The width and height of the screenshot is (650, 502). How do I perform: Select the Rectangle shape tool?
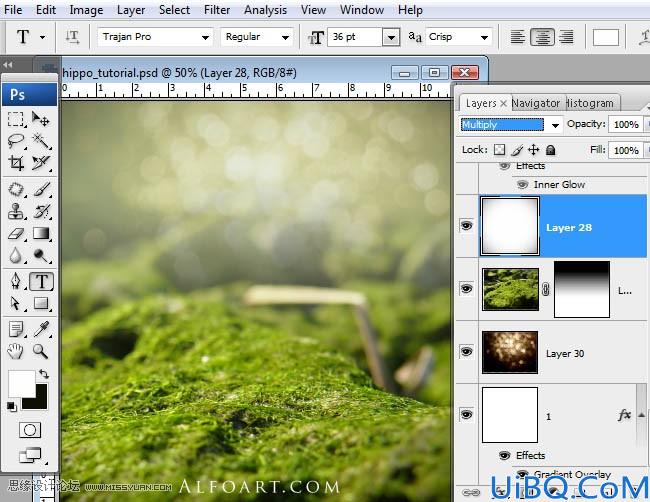41,303
